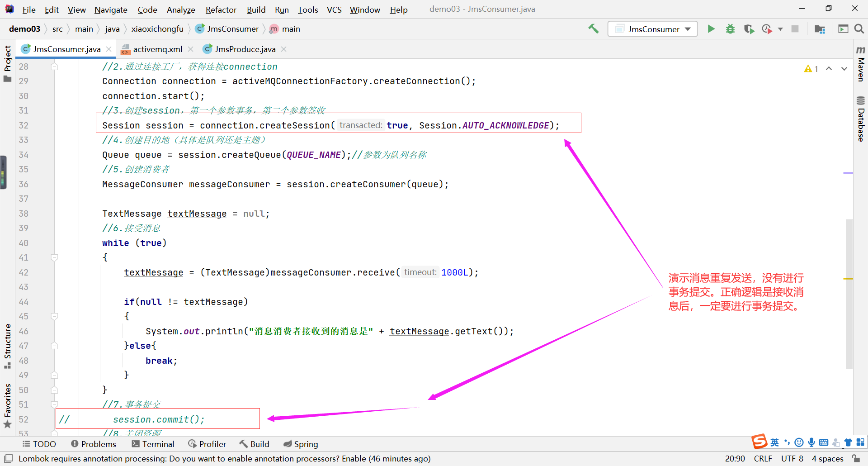
Task: Close the activemq.xml tab
Action: [x=191, y=49]
